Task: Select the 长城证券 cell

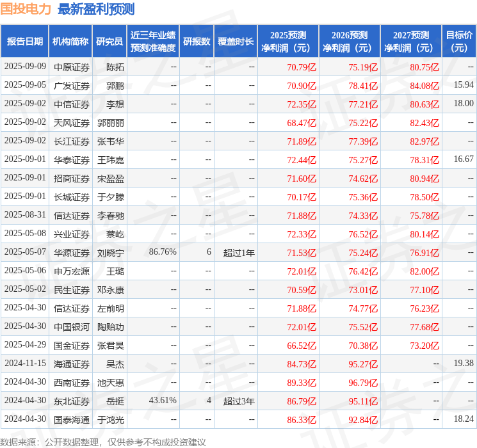Action: pyautogui.click(x=72, y=197)
